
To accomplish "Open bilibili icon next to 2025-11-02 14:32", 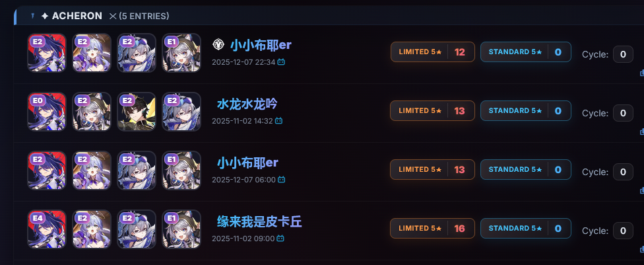I will click(x=278, y=121).
